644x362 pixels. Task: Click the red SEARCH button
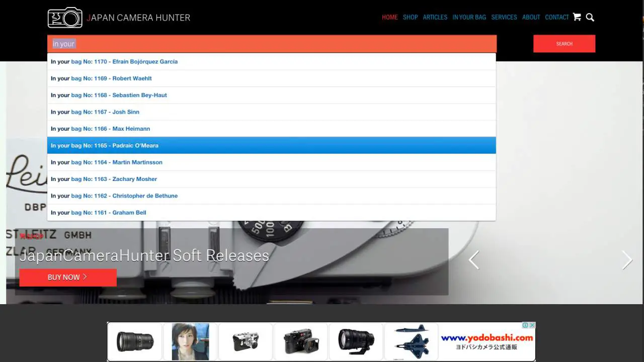click(x=564, y=44)
